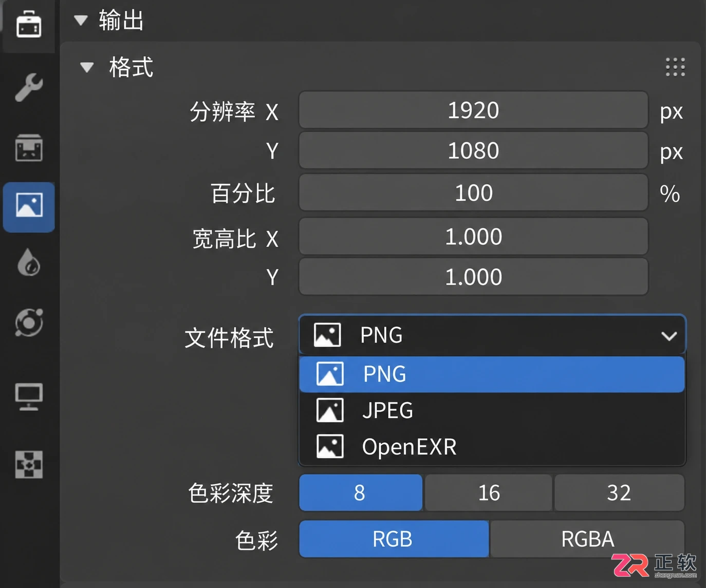The height and width of the screenshot is (588, 706).
Task: Close the 文件格式 dropdown showing PNG
Action: pyautogui.click(x=492, y=335)
